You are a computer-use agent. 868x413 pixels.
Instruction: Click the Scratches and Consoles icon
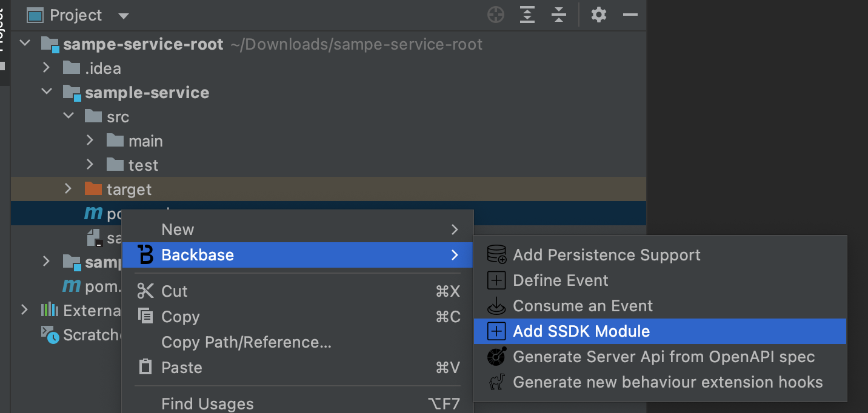(50, 334)
